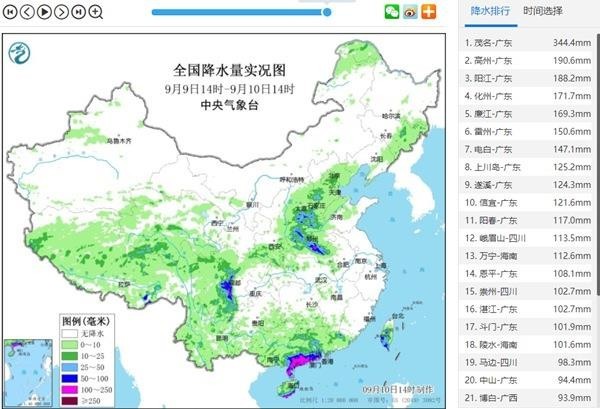This screenshot has height=409, width=600.
Task: Jump to the first frame of the animation
Action: [x=11, y=12]
